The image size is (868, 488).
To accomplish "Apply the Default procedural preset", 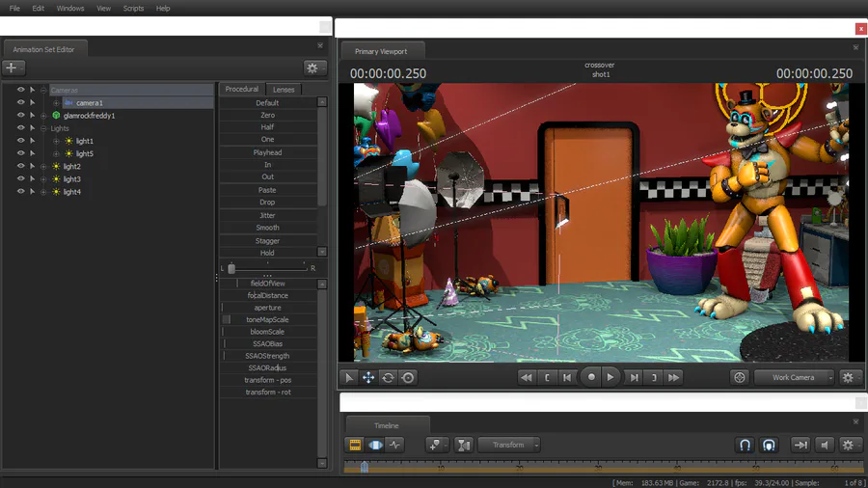I will point(267,103).
